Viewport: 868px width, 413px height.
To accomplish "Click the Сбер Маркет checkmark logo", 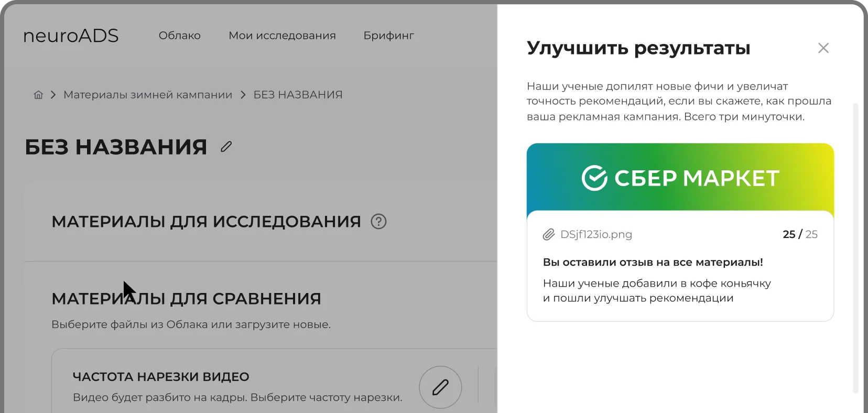I will pyautogui.click(x=594, y=178).
